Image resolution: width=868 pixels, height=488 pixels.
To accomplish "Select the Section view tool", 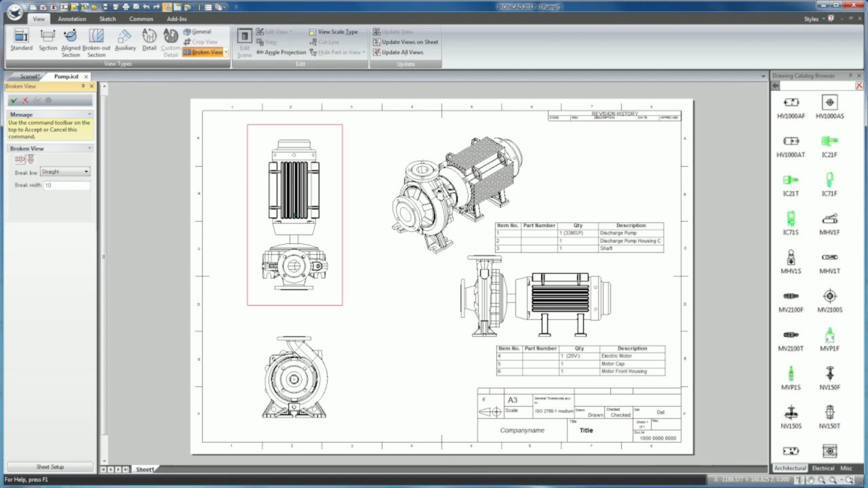I will 47,41.
